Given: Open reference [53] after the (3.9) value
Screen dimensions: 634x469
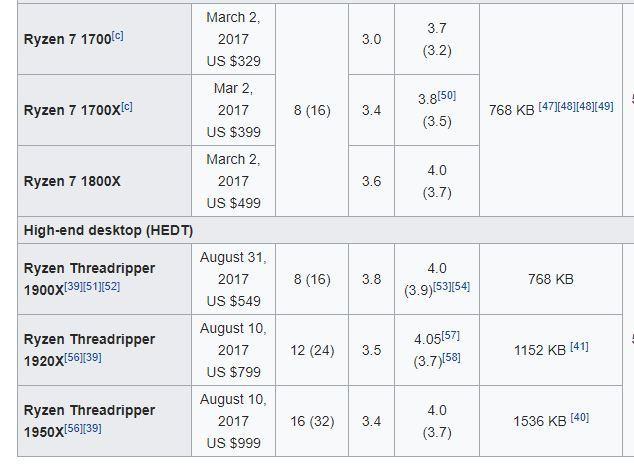Looking at the screenshot, I should click(x=442, y=287).
